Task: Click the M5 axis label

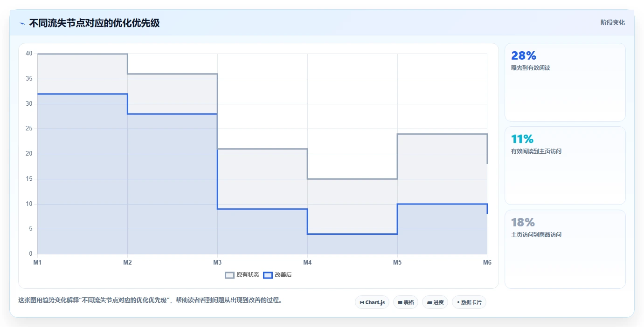Action: [397, 262]
